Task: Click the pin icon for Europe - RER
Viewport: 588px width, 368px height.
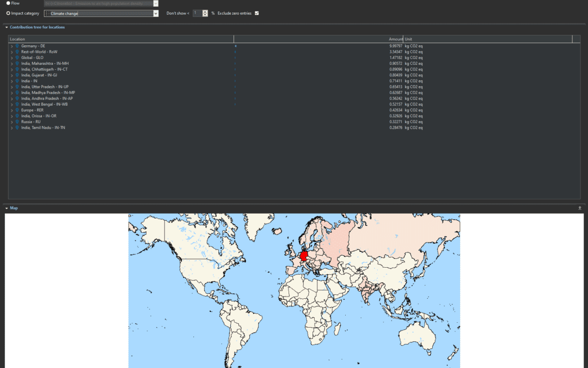Action: [x=17, y=110]
